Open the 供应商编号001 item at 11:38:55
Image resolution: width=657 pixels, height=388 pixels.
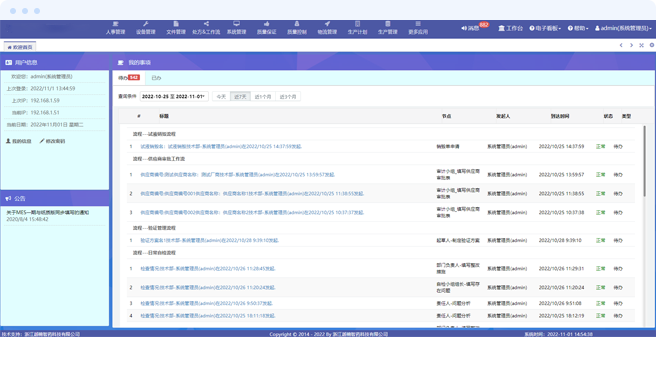point(252,194)
